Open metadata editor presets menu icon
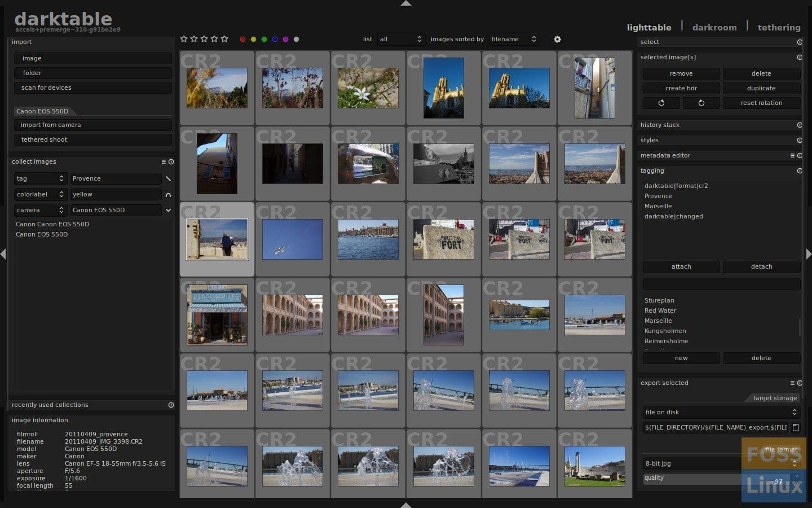Viewport: 812px width, 508px height. [x=792, y=155]
